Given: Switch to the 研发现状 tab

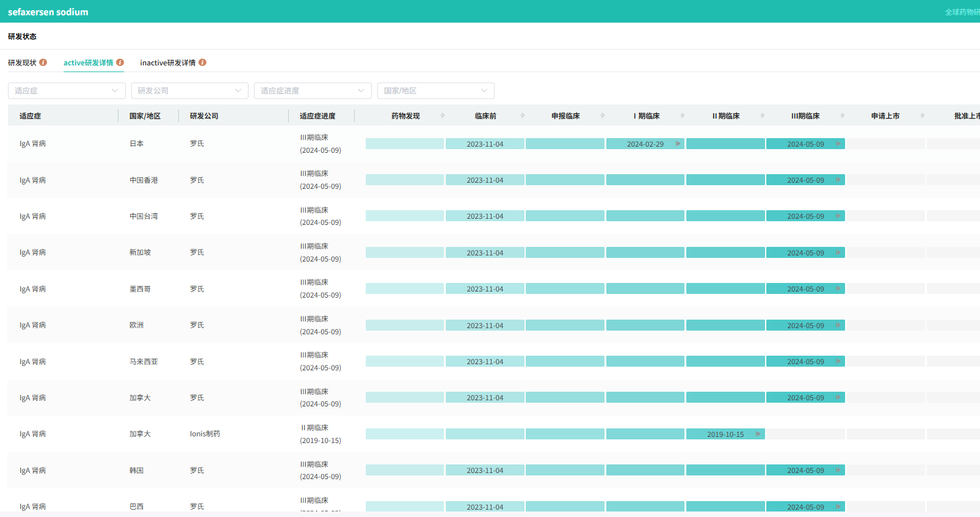Looking at the screenshot, I should [22, 63].
